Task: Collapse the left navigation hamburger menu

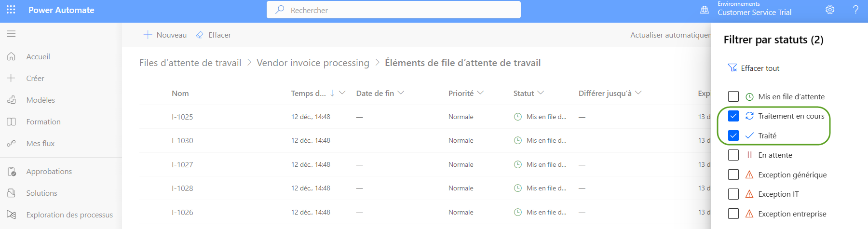Action: 11,34
